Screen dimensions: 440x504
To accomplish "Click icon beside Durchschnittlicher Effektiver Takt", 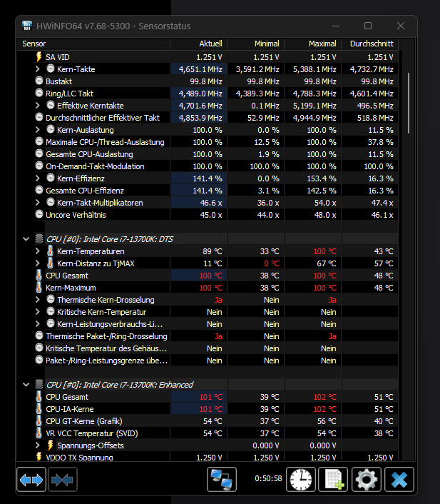I will 39,118.
